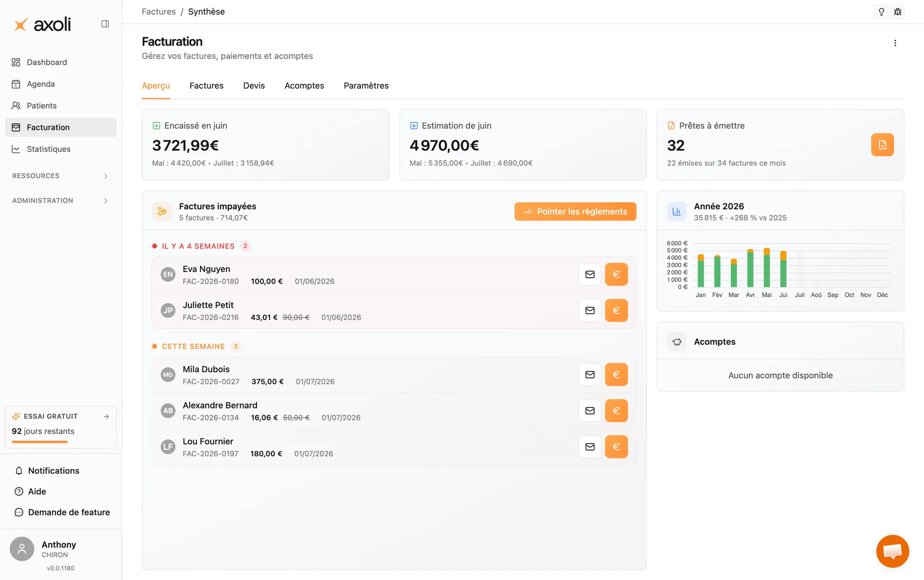Click Pointer les règlements button
This screenshot has height=580, width=924.
click(575, 211)
